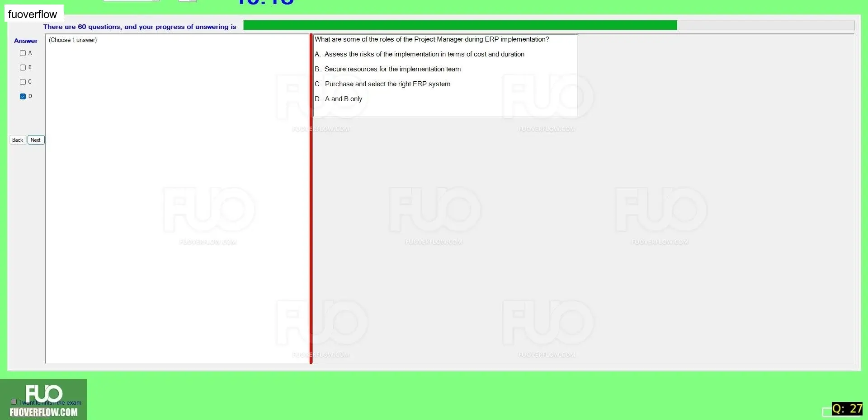Click the 'There are 60 questions' progress label
The height and width of the screenshot is (420, 868).
pyautogui.click(x=140, y=27)
